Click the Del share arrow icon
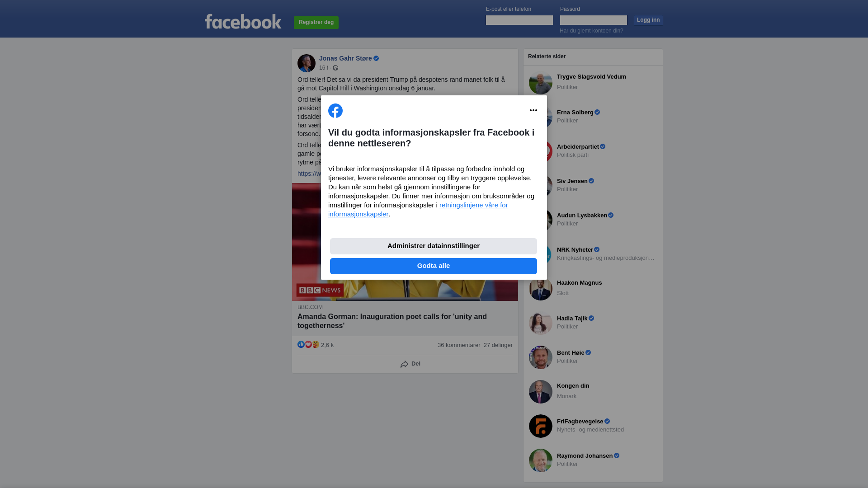 pos(405,364)
